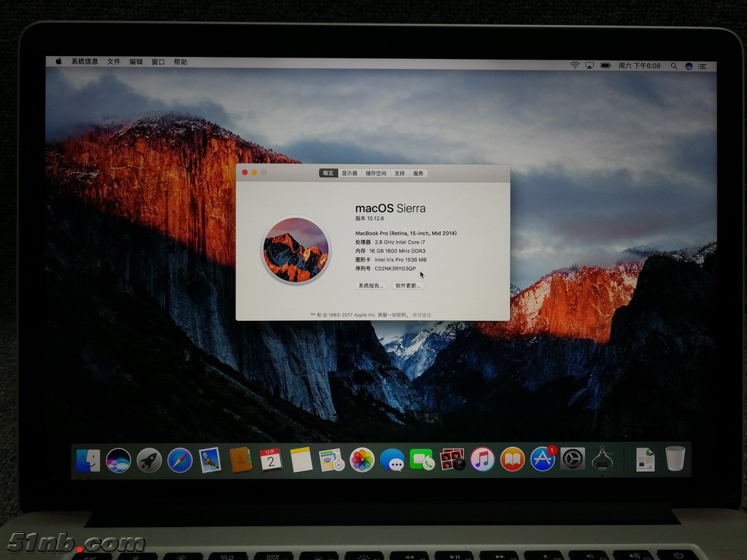Image resolution: width=747 pixels, height=560 pixels.
Task: Open Safari browser in the Dock
Action: tap(179, 461)
